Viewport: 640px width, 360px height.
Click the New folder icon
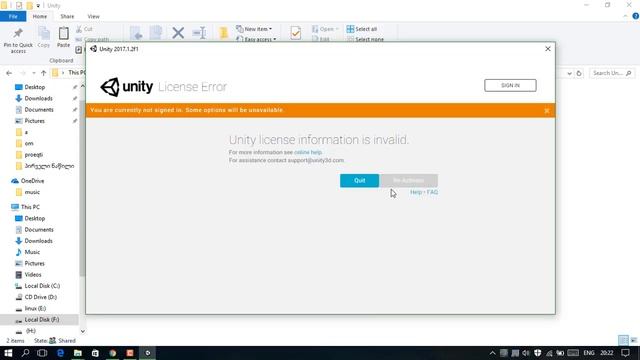click(224, 33)
